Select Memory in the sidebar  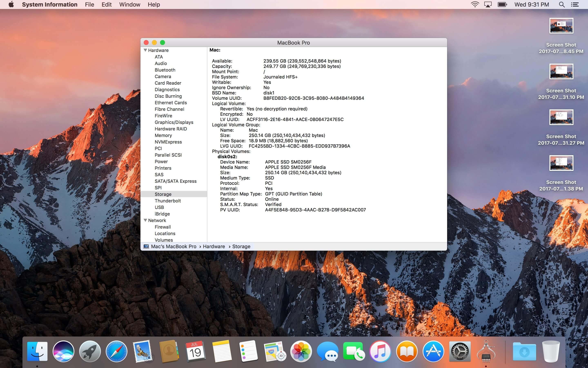(163, 135)
